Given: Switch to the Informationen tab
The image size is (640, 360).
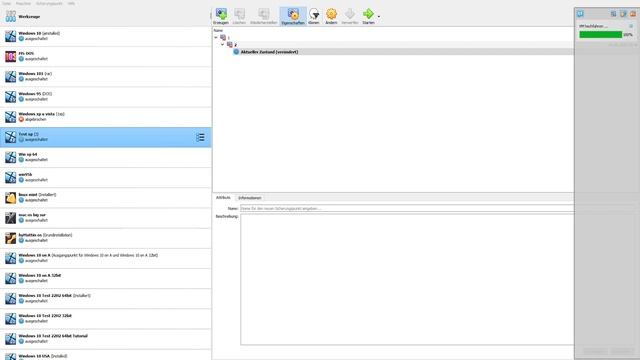Looking at the screenshot, I should 249,198.
